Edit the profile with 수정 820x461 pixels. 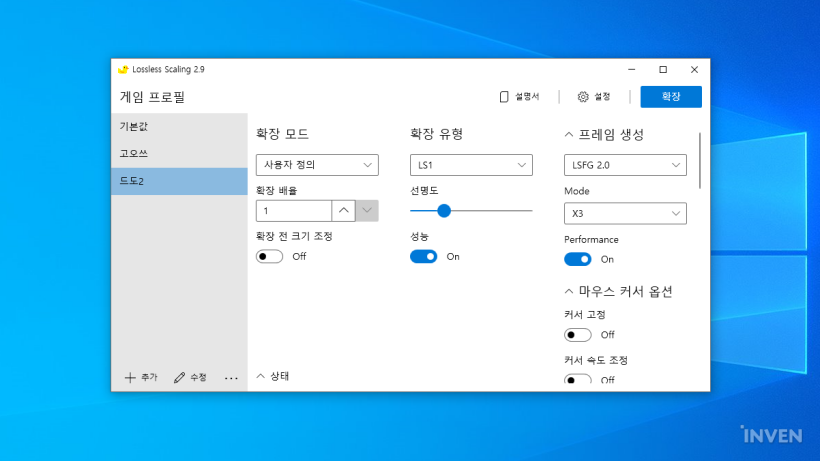pyautogui.click(x=190, y=377)
